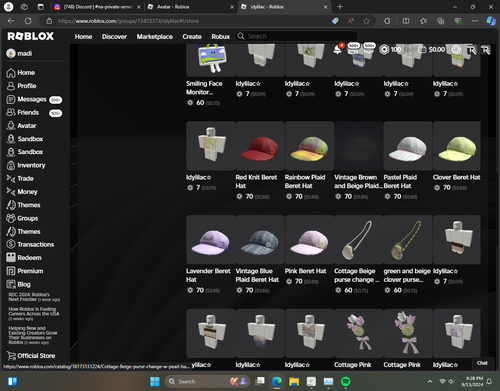This screenshot has height=391, width=500.
Task: Open the Lavender Beret Hat thumbnail
Action: (211, 240)
